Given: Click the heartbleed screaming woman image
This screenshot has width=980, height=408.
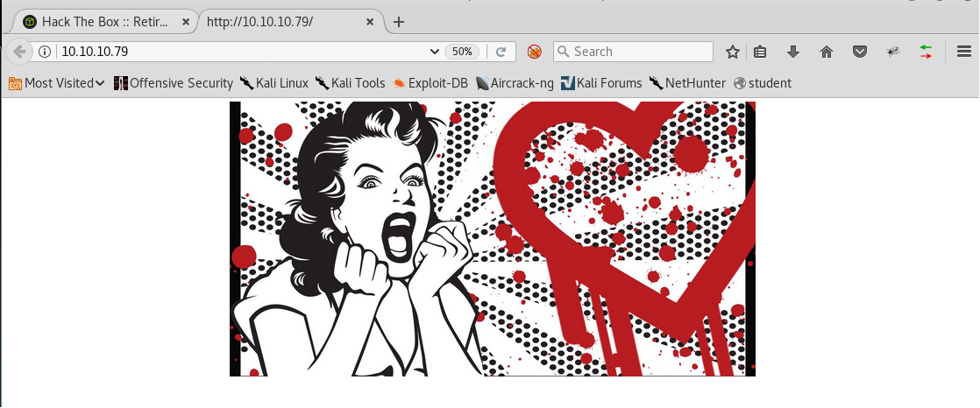Looking at the screenshot, I should click(492, 239).
